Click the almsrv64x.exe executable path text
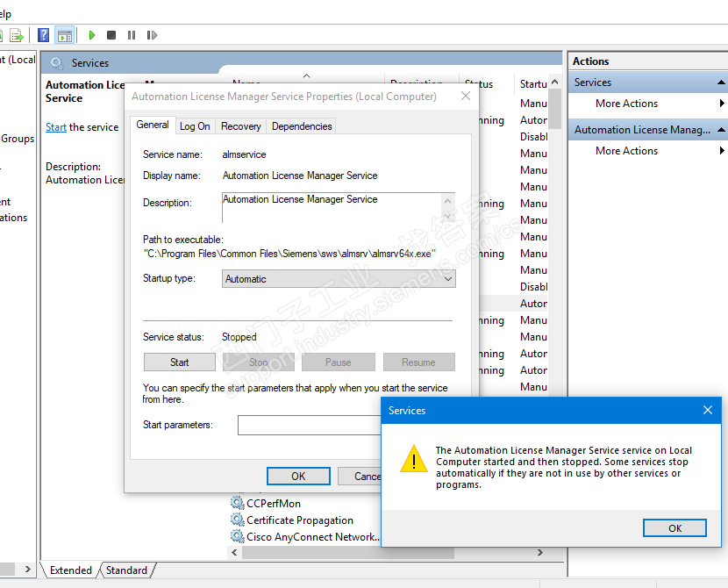This screenshot has width=728, height=588. pos(289,254)
